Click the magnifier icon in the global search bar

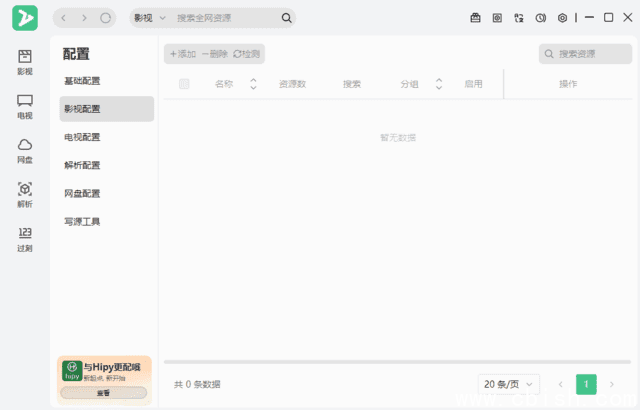pyautogui.click(x=287, y=18)
